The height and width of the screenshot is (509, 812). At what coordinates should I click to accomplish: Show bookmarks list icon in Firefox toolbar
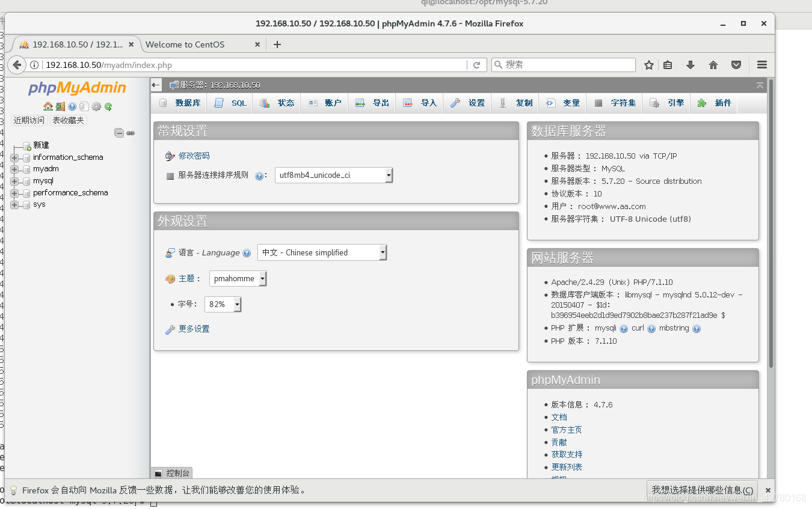click(x=668, y=65)
